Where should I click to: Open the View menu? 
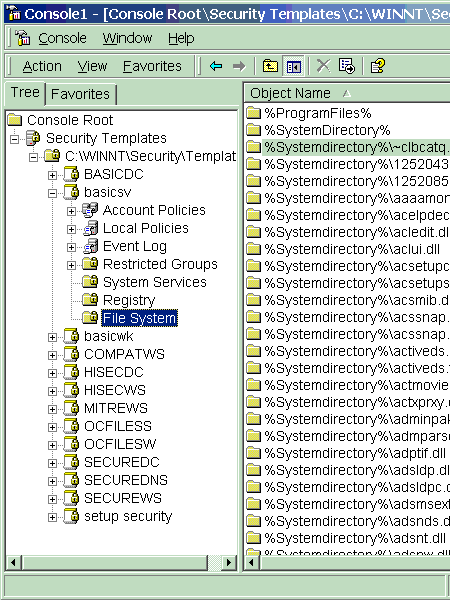click(93, 66)
